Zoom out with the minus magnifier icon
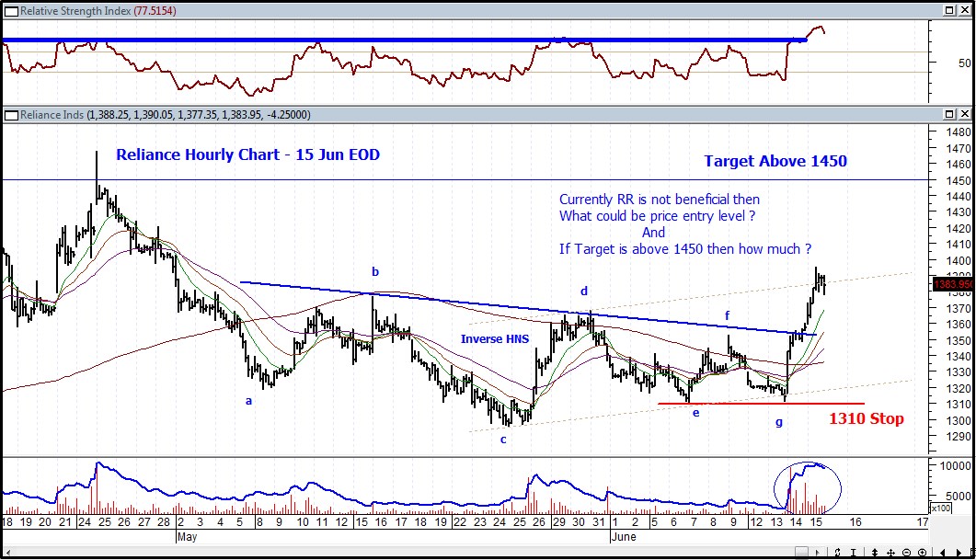 click(x=906, y=553)
